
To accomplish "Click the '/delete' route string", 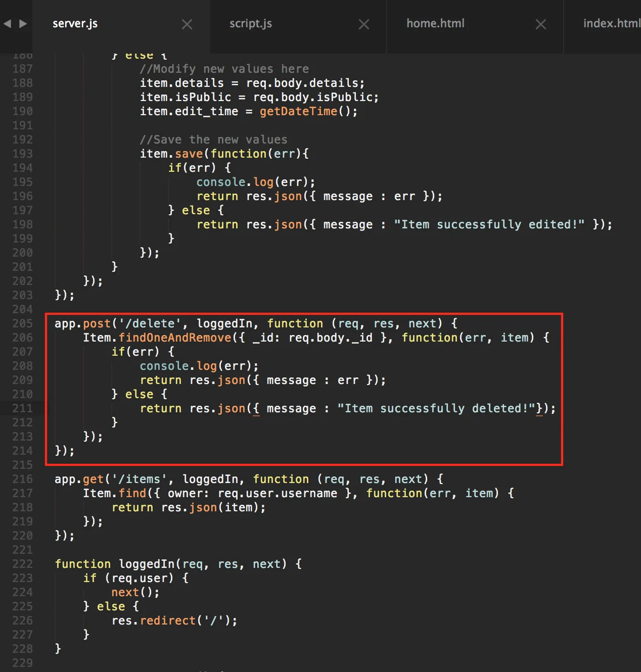I will point(150,323).
